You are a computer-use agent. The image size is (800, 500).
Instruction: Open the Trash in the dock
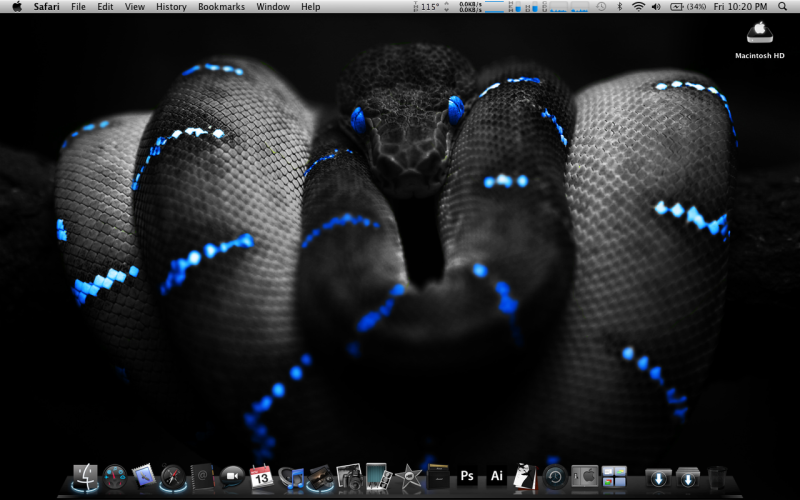[x=717, y=478]
